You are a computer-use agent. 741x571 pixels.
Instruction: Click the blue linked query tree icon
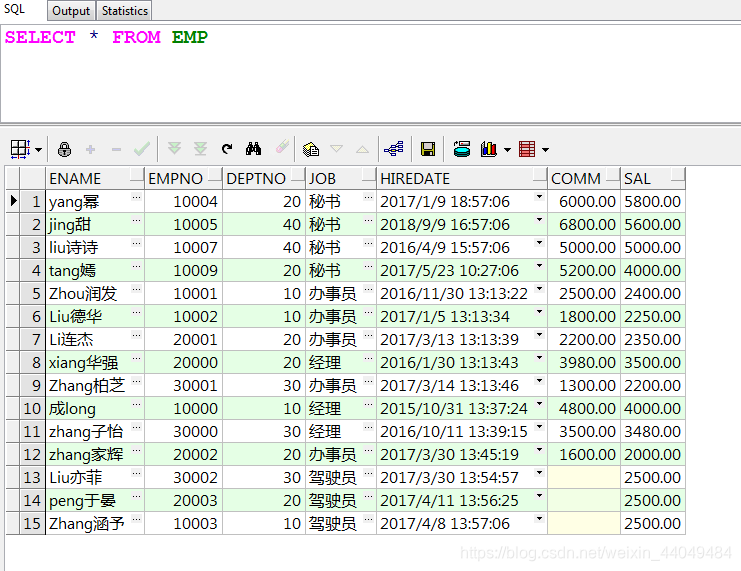coord(394,149)
